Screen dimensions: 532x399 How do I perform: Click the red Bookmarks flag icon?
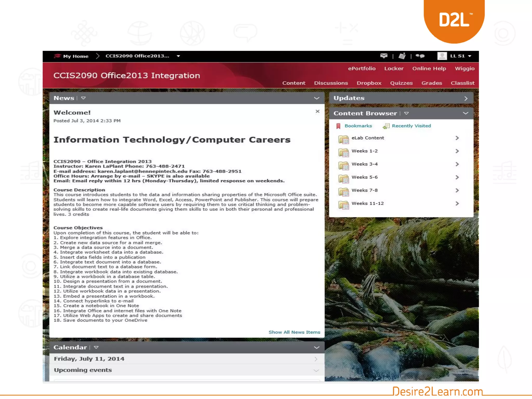coord(338,126)
